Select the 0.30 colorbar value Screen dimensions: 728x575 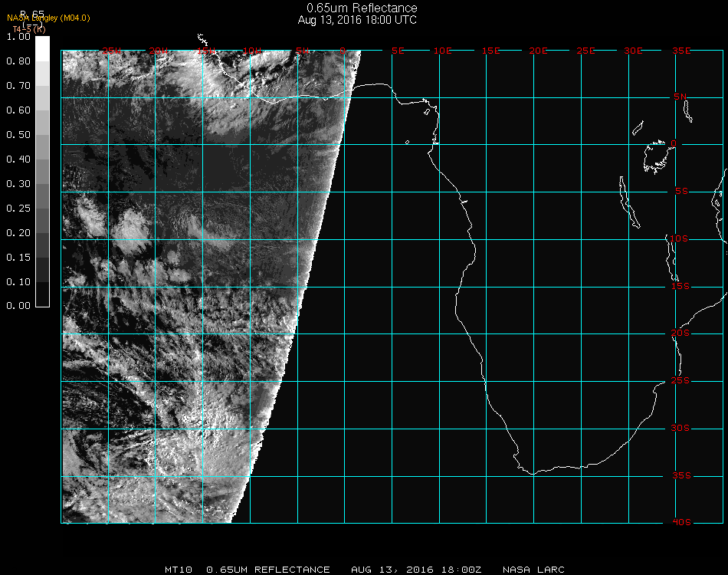[x=18, y=184]
